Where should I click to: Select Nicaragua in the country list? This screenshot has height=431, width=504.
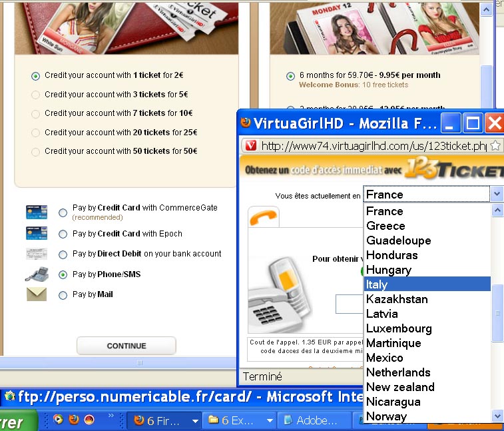[x=427, y=402]
